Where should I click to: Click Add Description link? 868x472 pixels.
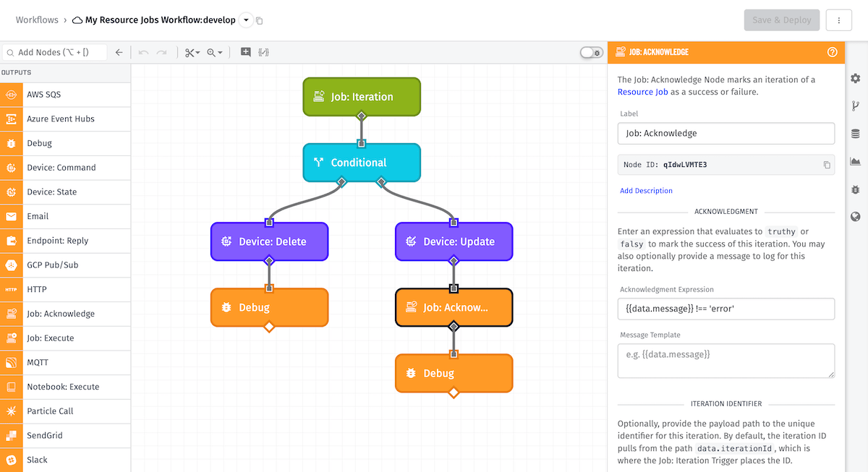coord(646,191)
